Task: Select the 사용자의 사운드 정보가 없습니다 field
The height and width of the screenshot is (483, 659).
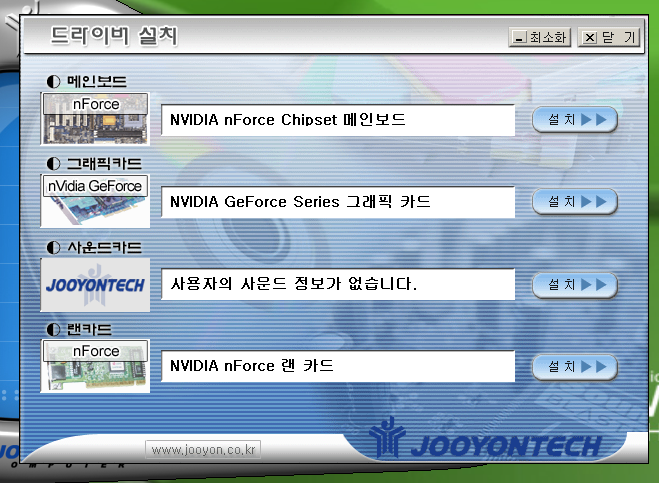Action: tap(338, 284)
